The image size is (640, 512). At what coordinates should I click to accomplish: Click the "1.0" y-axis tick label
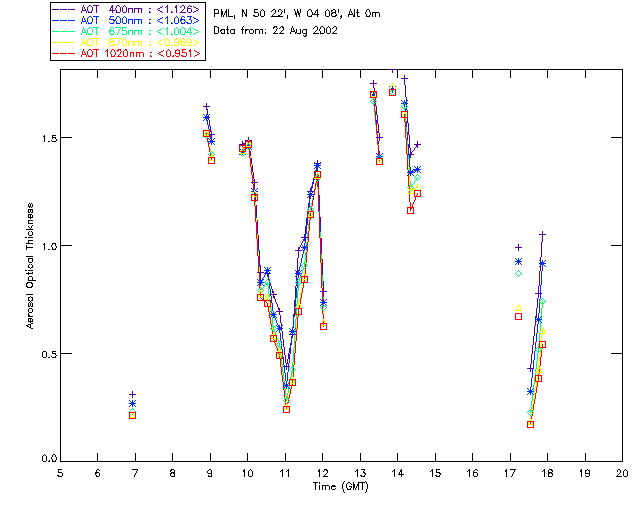tap(49, 246)
